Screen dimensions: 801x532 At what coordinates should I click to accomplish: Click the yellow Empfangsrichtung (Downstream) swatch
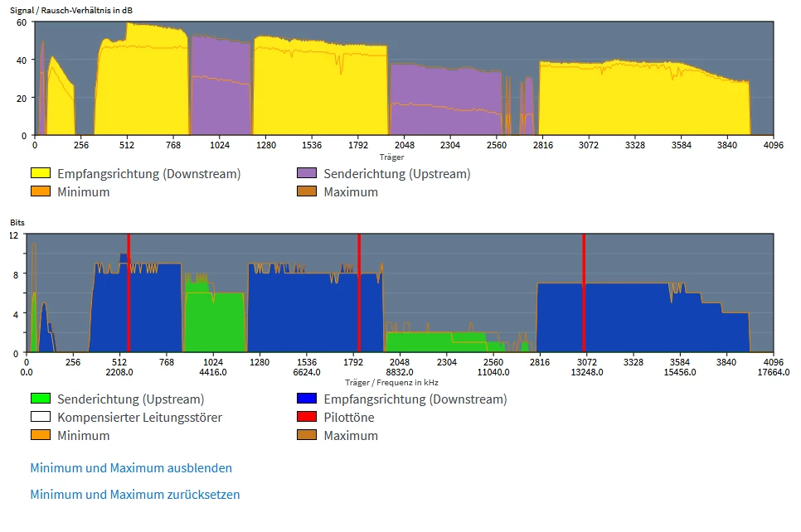(41, 173)
